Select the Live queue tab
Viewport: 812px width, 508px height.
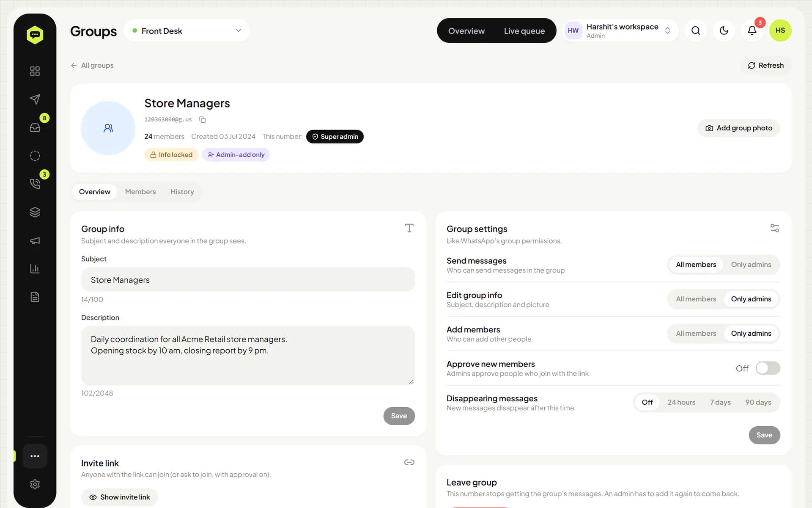pos(524,31)
